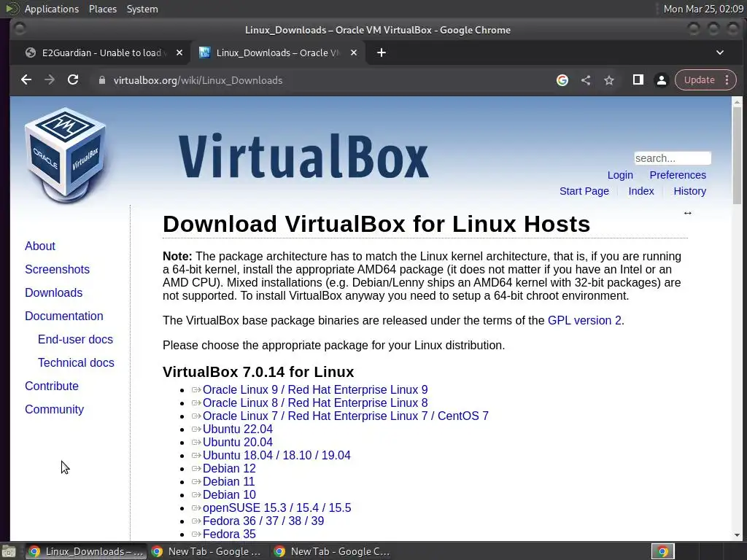Image resolution: width=747 pixels, height=560 pixels.
Task: Download the Ubuntu 20.04 package
Action: [x=238, y=443]
